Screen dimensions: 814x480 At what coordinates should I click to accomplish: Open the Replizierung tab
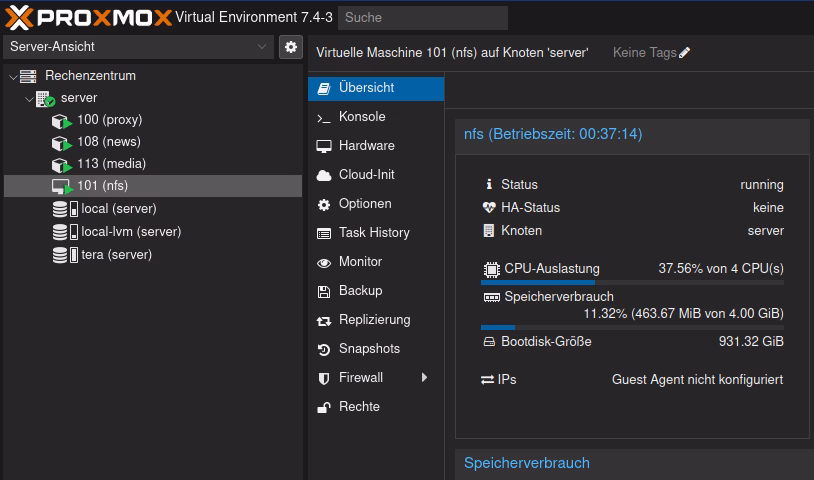pos(376,320)
